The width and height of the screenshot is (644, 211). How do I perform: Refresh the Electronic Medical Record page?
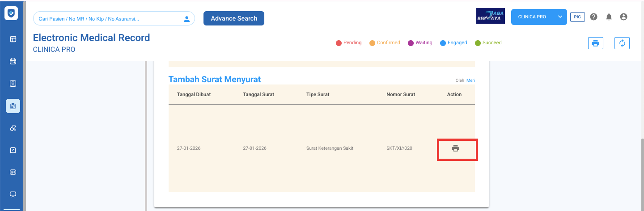[x=622, y=43]
